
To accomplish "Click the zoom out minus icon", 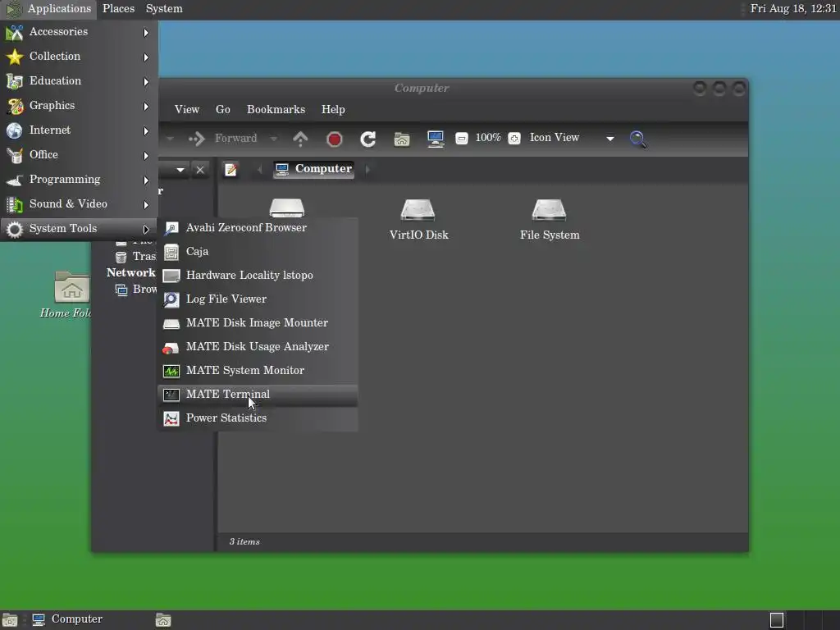I will tap(461, 139).
